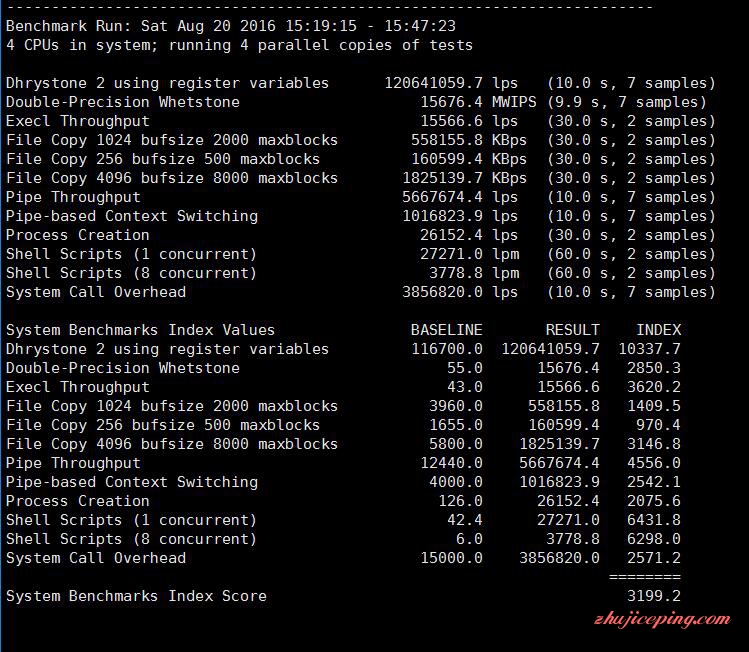Click the System Benchmarks Index Values heading
Image resolution: width=749 pixels, height=652 pixels.
click(x=140, y=330)
